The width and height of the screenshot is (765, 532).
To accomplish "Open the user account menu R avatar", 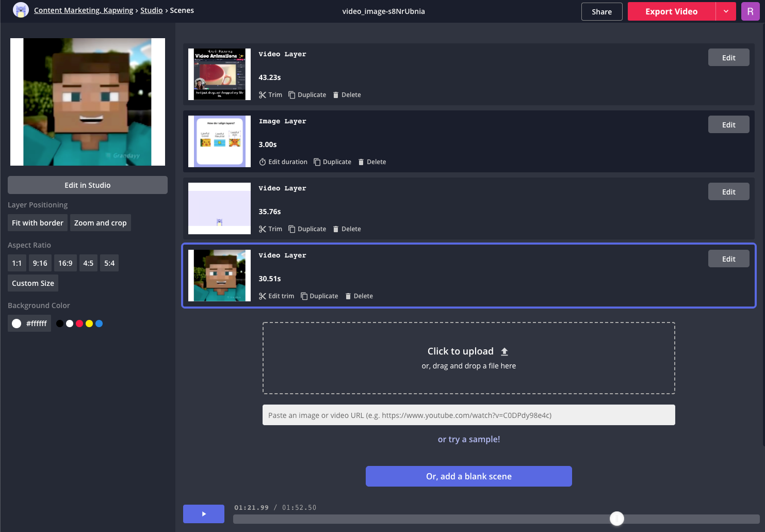I will [750, 11].
